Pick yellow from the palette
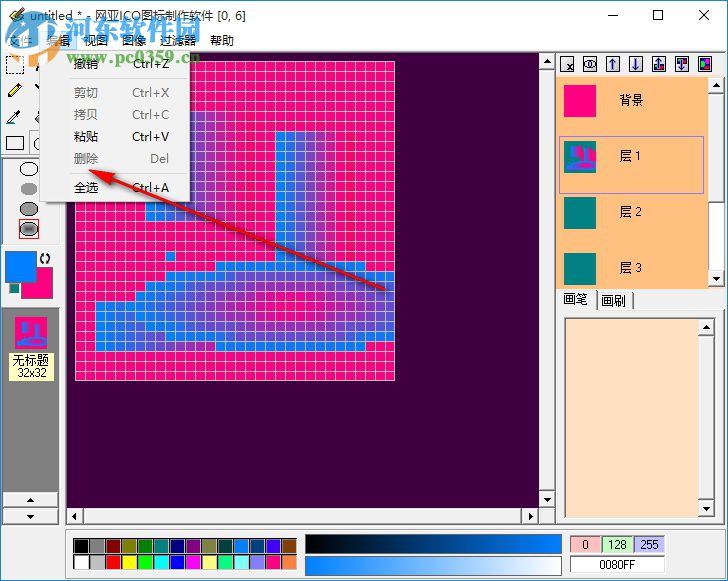Viewport: 728px width, 581px height. (x=129, y=562)
